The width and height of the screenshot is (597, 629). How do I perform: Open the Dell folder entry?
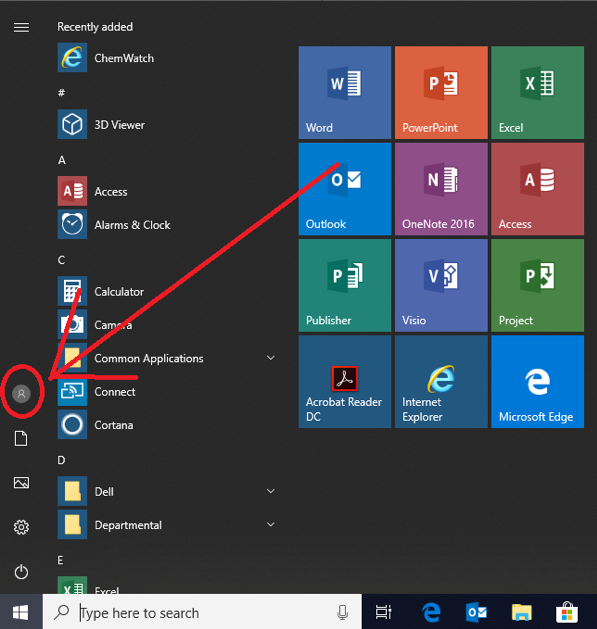pyautogui.click(x=169, y=491)
